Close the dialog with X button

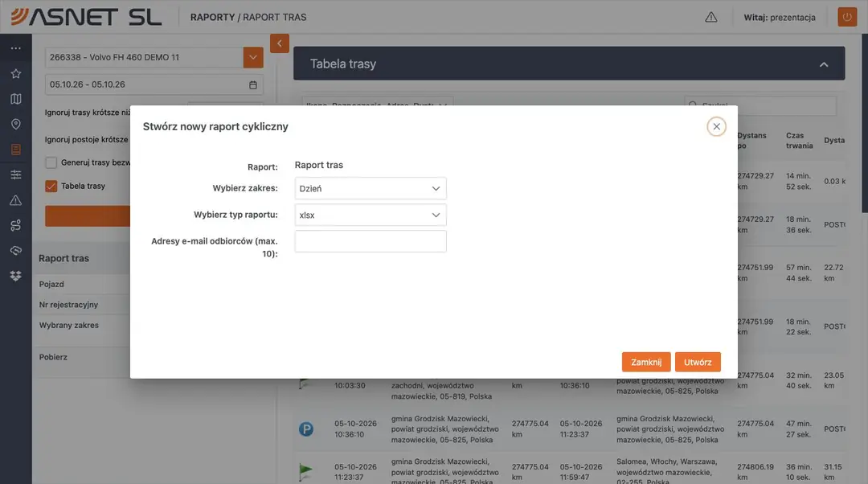pos(716,126)
